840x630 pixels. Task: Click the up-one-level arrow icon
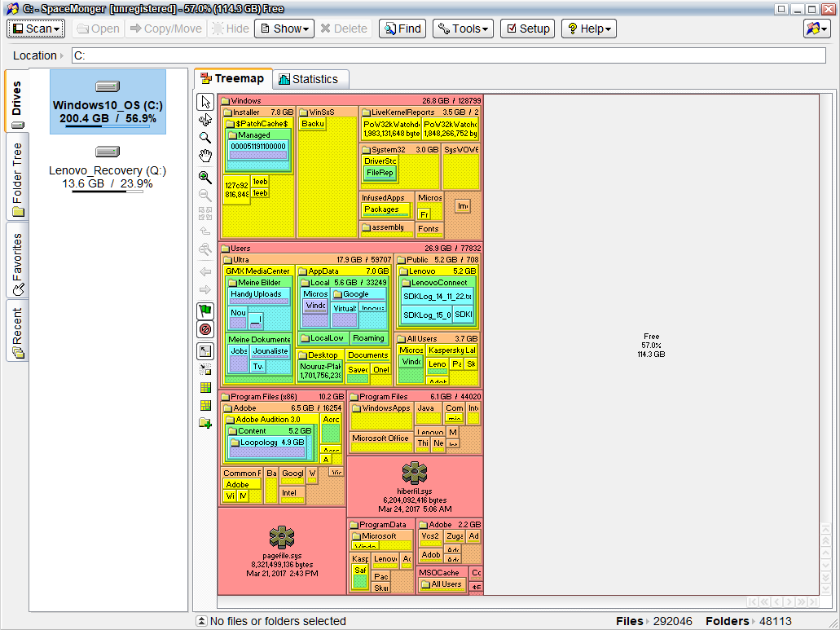coord(205,231)
